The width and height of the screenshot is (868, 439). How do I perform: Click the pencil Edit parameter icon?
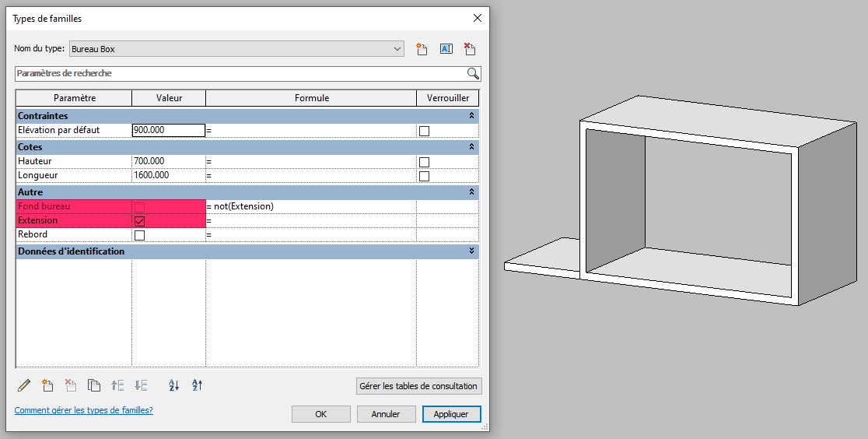(24, 385)
